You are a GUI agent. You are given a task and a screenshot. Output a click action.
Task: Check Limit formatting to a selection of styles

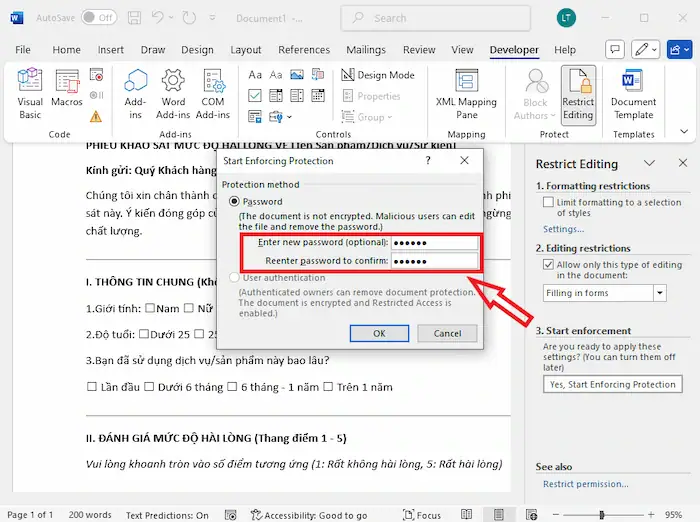point(547,202)
